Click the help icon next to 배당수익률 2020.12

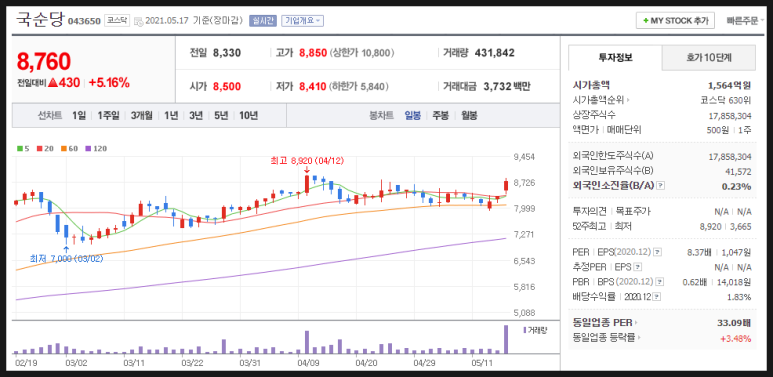(657, 297)
